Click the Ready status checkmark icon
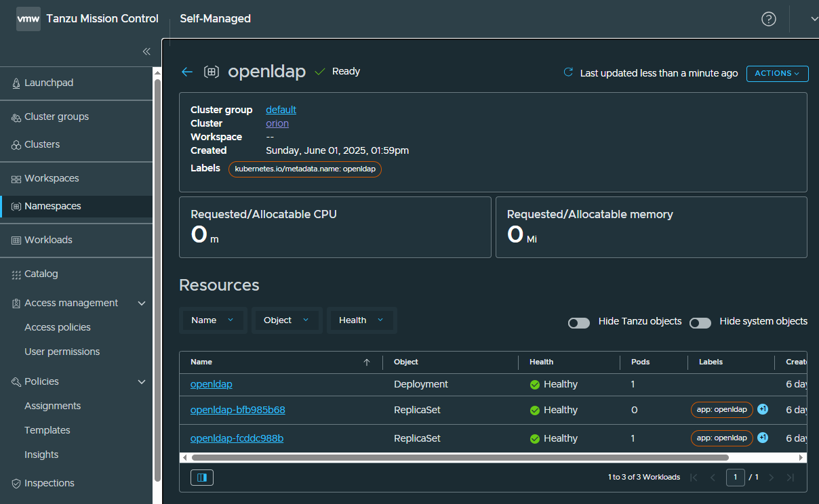 click(x=321, y=71)
